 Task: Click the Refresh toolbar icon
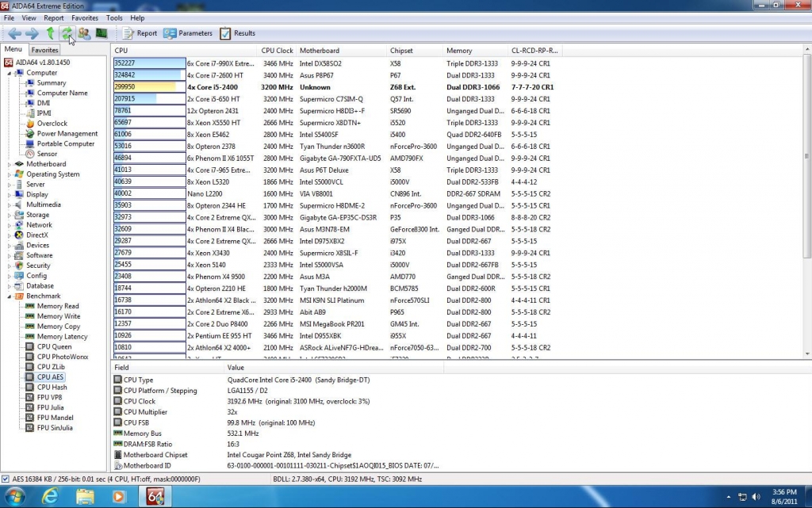point(67,33)
